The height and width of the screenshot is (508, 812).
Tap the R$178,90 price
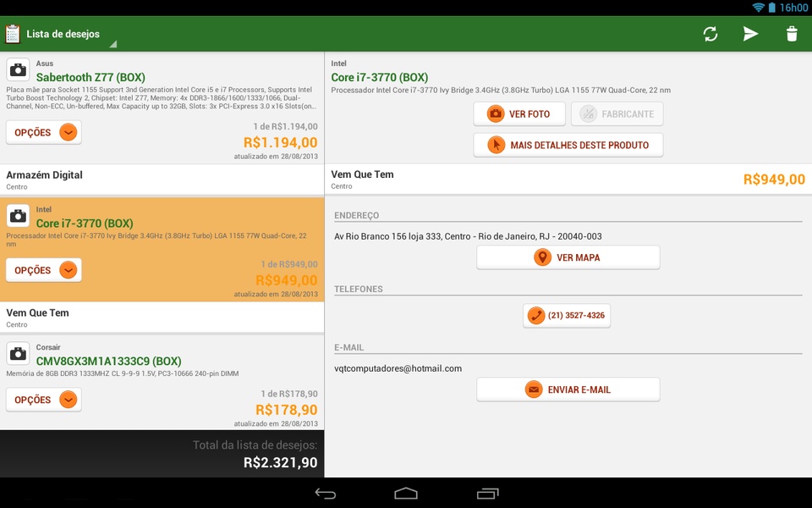tap(287, 410)
